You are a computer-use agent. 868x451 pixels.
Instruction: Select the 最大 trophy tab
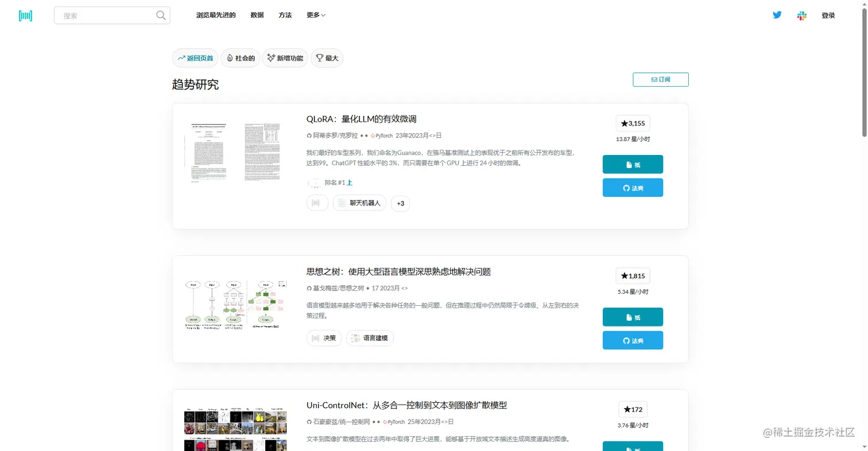327,58
